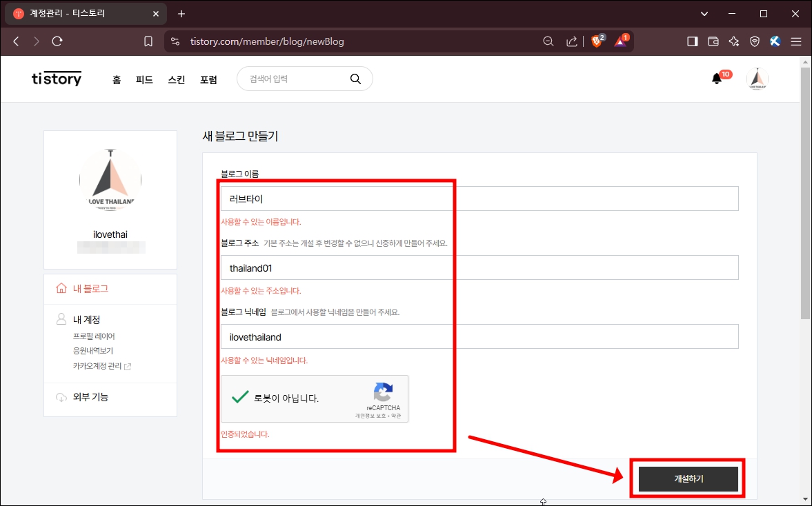The image size is (812, 506).
Task: Open the Brave Wallet icon
Action: (x=713, y=41)
